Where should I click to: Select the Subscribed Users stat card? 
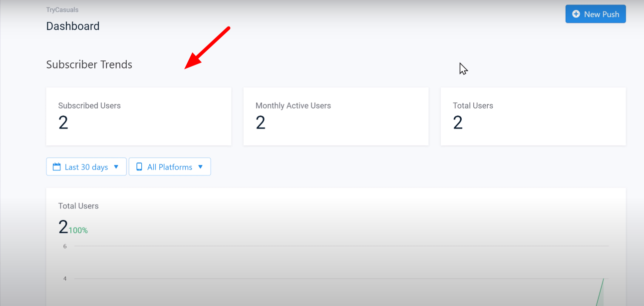pyautogui.click(x=139, y=116)
